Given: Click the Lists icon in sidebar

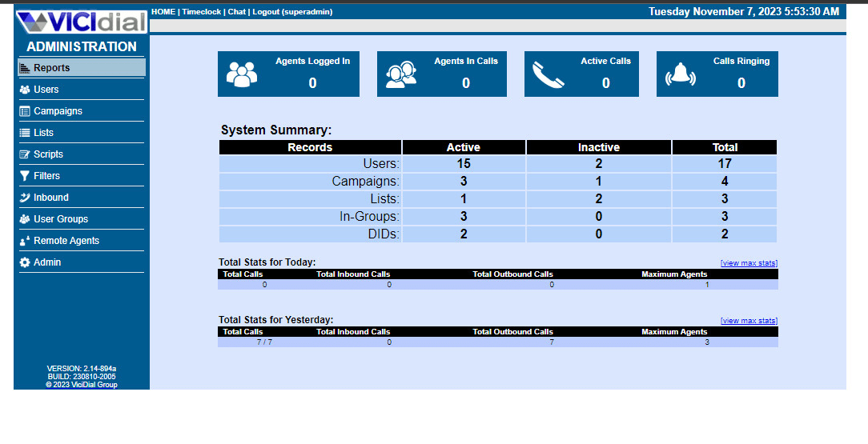Looking at the screenshot, I should coord(25,133).
